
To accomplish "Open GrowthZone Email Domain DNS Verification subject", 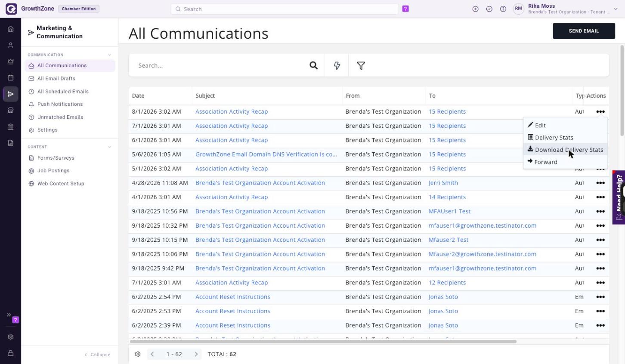I will tap(266, 154).
